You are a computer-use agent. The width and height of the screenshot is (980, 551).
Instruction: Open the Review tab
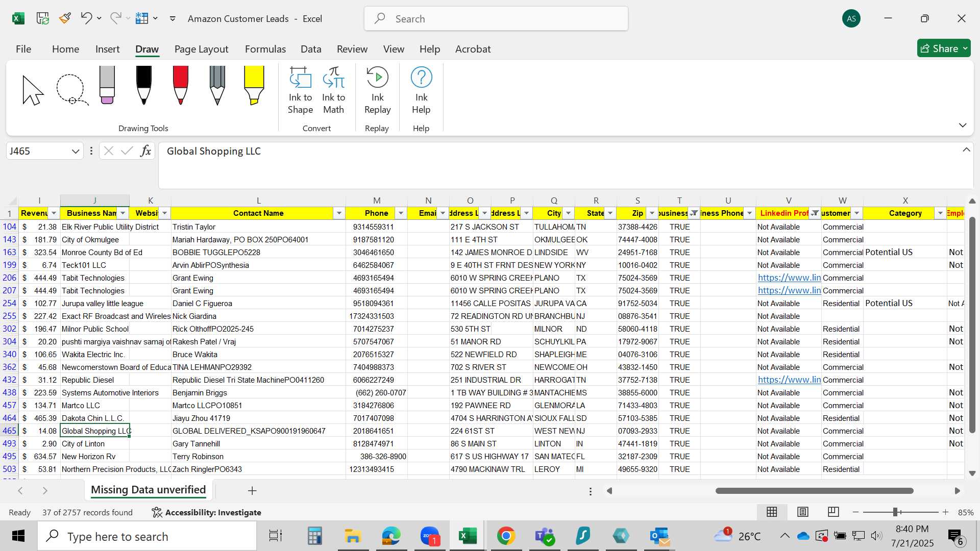point(352,49)
